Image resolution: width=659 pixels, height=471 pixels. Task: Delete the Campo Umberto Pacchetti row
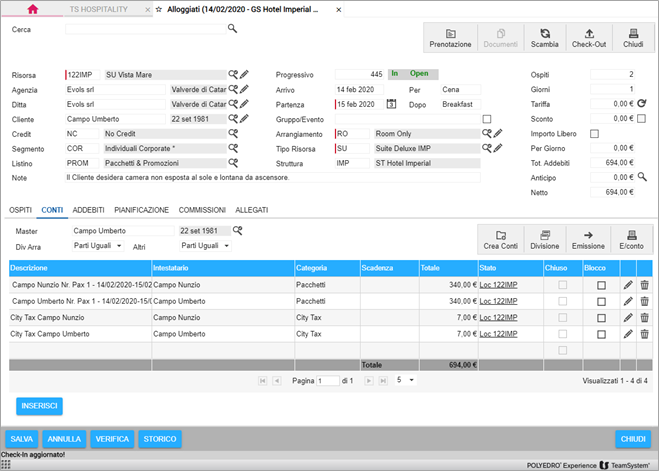point(644,301)
